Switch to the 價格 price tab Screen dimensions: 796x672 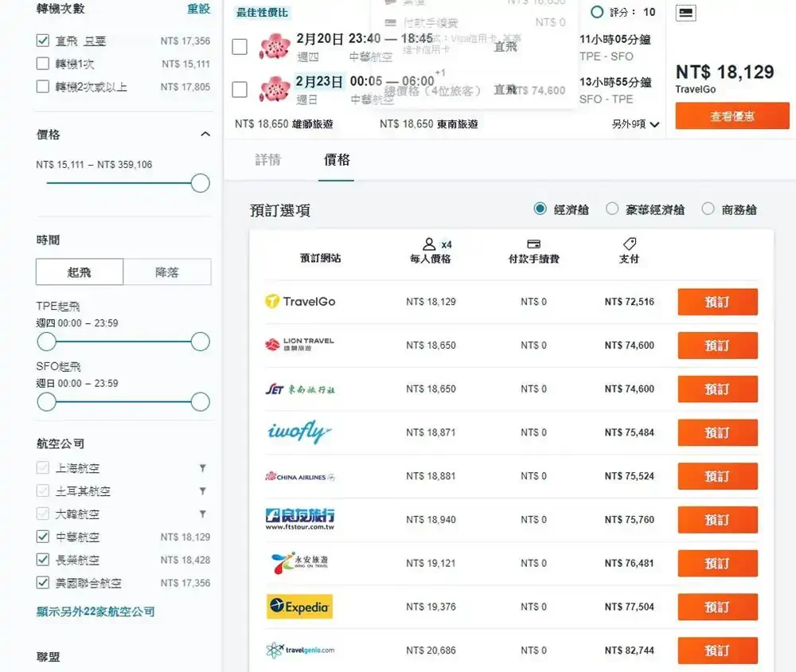tap(337, 160)
